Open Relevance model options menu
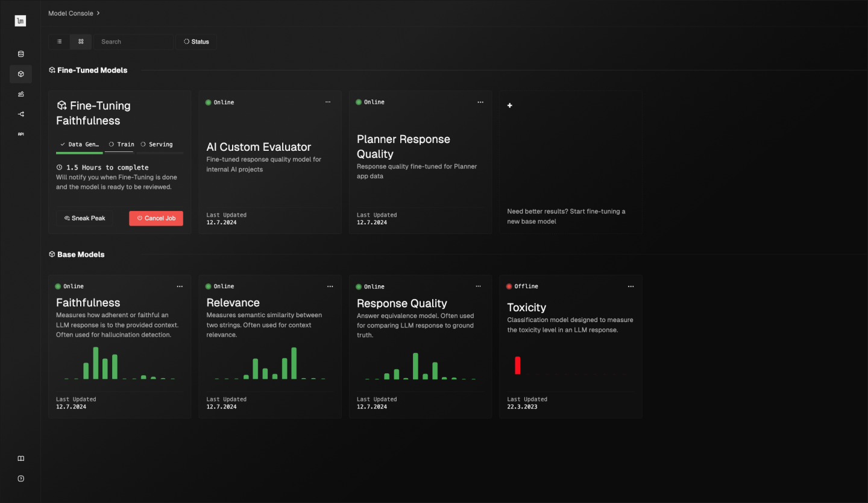This screenshot has width=868, height=503. tap(330, 286)
